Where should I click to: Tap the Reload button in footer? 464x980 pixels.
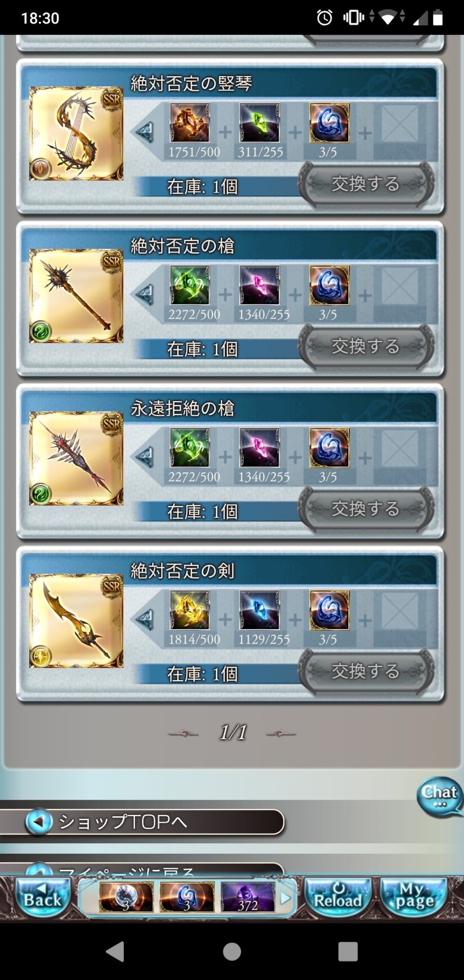coord(339,897)
